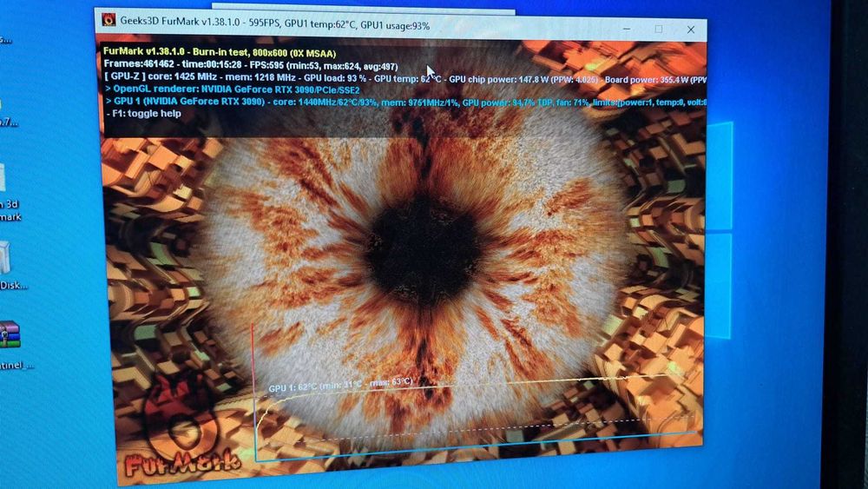Click the '[ GPU-Z ] core: 1425 MHz' line
868x489 pixels.
(405, 77)
